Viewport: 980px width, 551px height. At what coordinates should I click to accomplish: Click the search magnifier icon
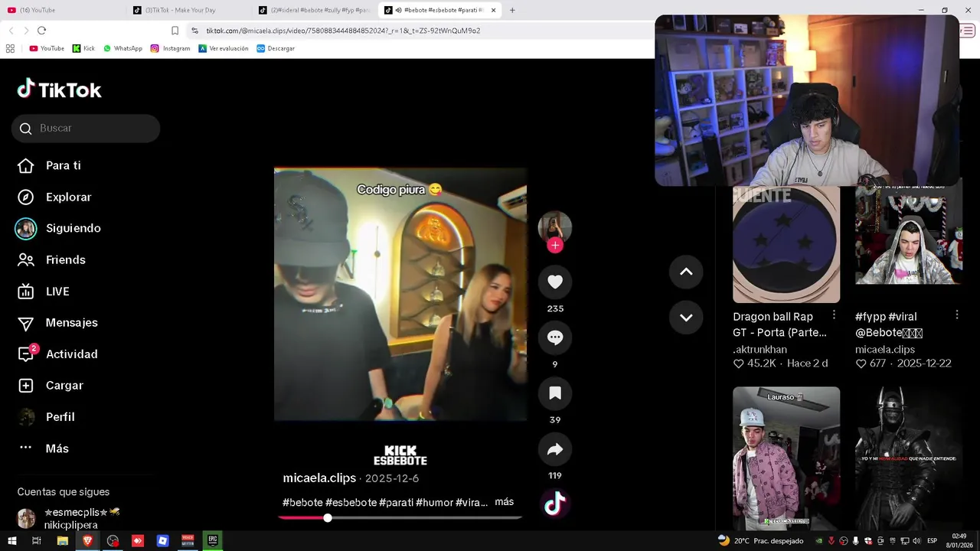pyautogui.click(x=26, y=129)
